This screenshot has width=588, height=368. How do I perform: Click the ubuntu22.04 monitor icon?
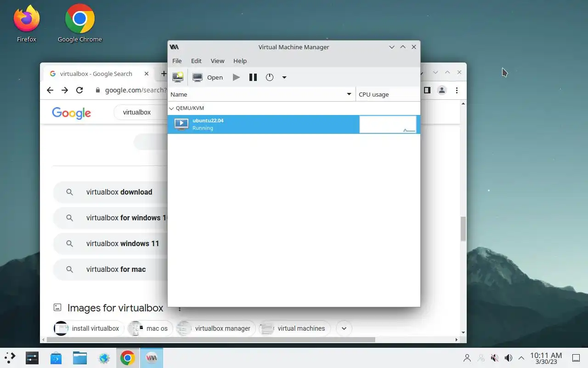tap(181, 124)
